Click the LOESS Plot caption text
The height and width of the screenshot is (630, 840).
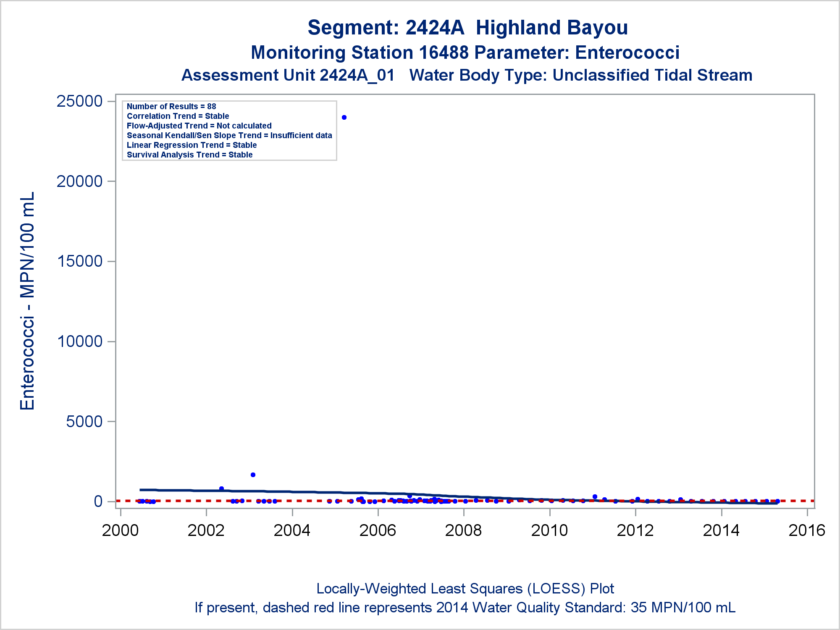click(465, 589)
